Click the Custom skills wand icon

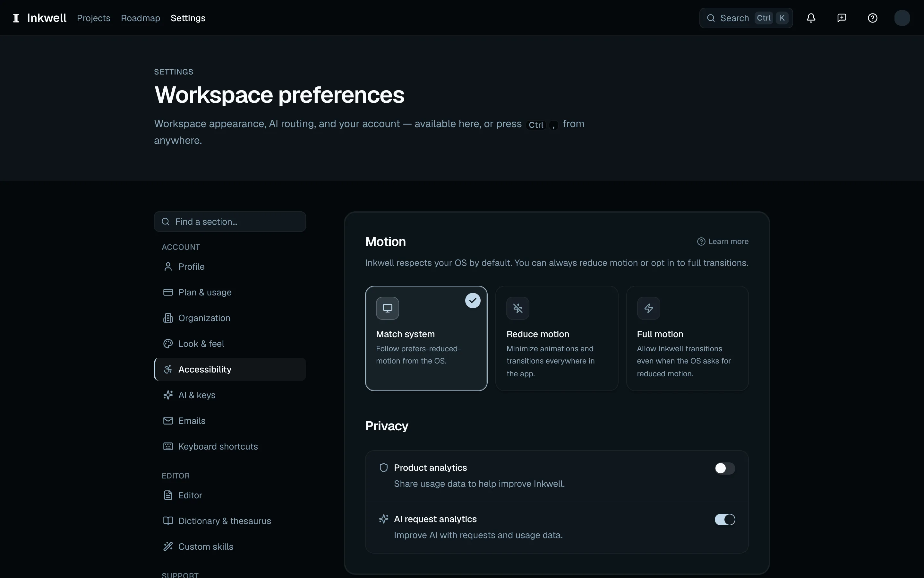point(168,547)
